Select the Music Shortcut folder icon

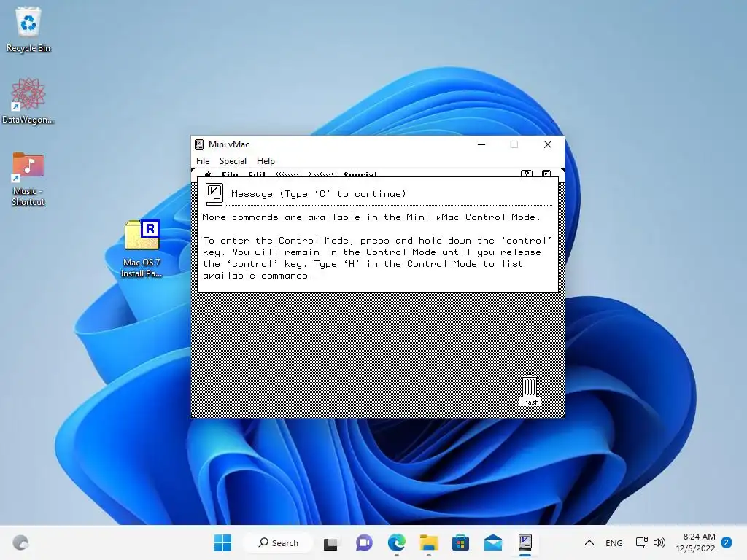coord(28,179)
